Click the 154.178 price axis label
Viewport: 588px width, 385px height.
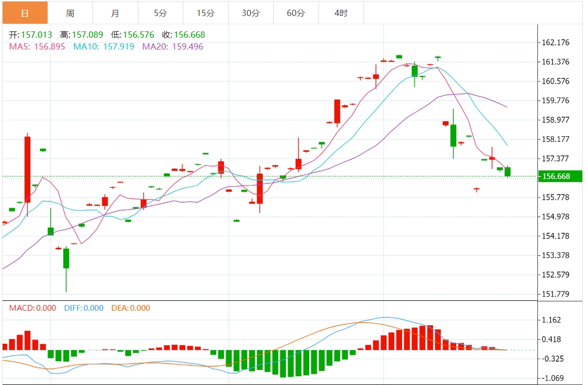555,236
